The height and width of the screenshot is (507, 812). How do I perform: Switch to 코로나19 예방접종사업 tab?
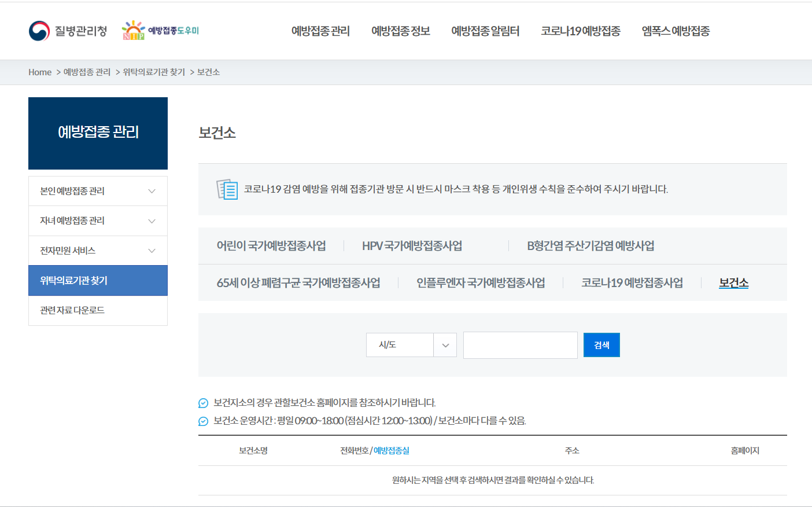click(x=632, y=283)
